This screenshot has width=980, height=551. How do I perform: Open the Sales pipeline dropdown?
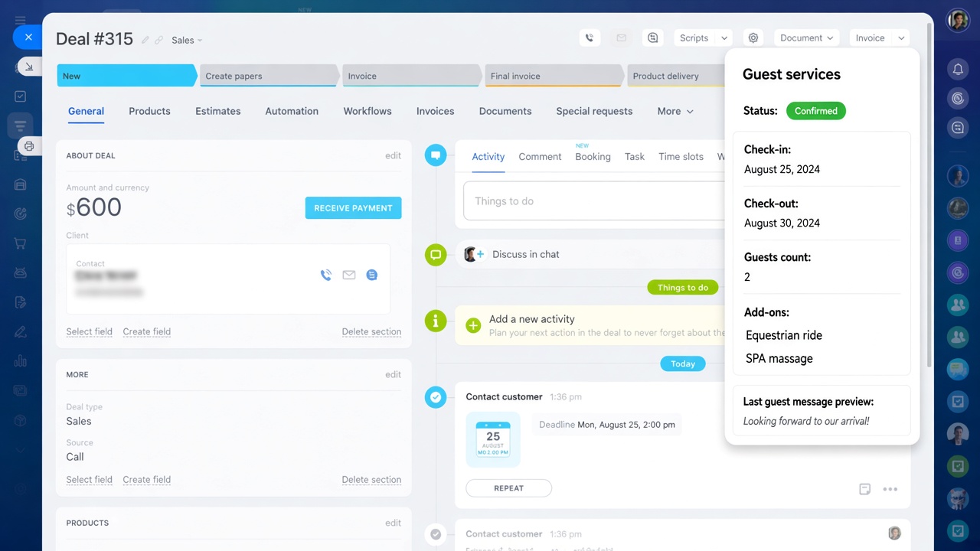coord(187,40)
